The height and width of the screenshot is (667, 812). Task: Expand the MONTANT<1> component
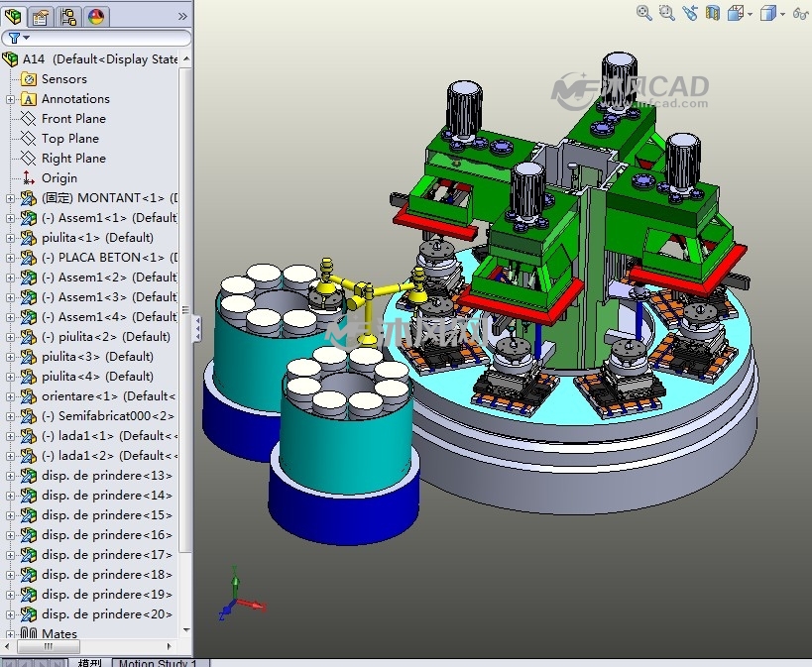pyautogui.click(x=10, y=198)
